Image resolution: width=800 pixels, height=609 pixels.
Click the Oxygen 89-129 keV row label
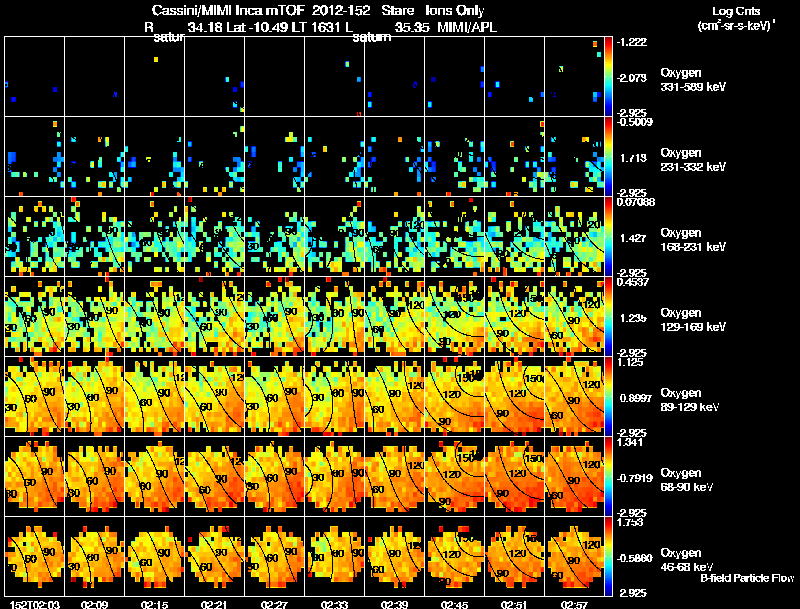pyautogui.click(x=690, y=399)
